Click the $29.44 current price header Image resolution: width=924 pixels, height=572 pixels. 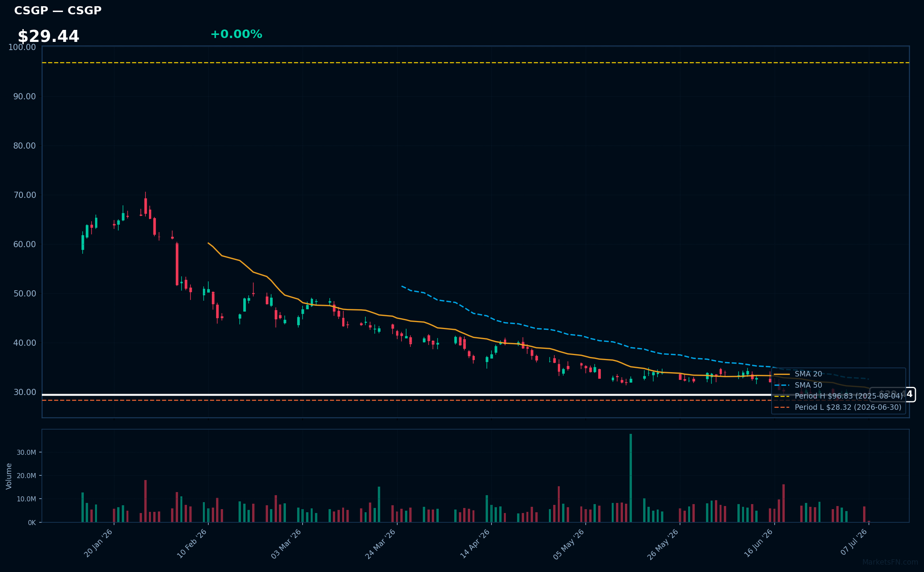48,36
